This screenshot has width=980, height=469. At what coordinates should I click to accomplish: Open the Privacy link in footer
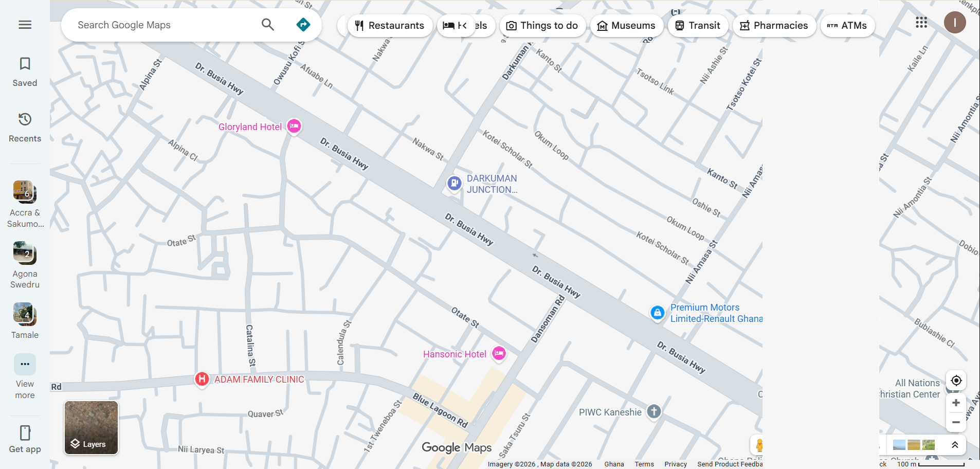click(x=675, y=464)
